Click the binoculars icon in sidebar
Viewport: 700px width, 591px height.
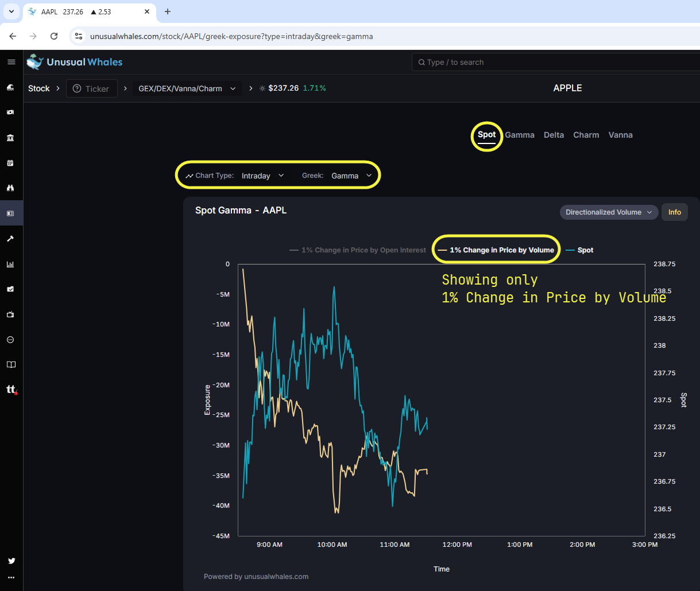click(x=10, y=188)
